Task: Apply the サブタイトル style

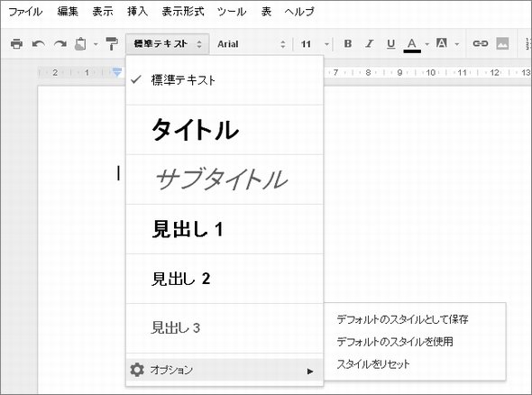Action: (225, 179)
